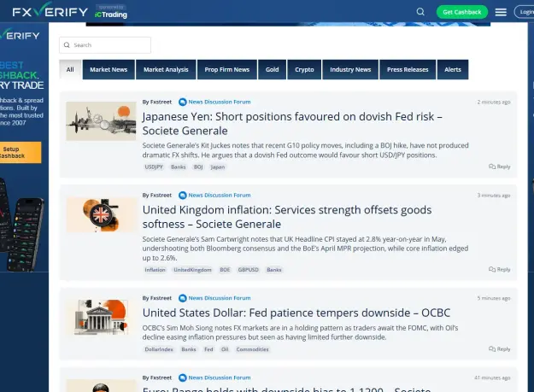Open the hamburger menu icon
This screenshot has width=534, height=392.
[x=501, y=12]
